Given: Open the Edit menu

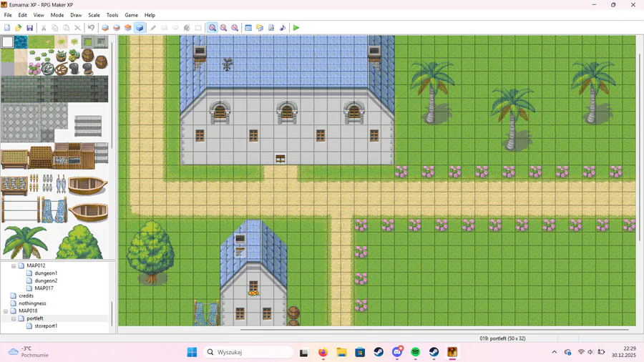Looking at the screenshot, I should 23,15.
